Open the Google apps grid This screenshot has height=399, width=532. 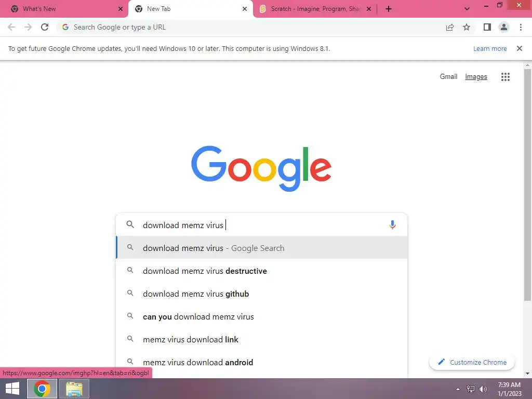505,77
